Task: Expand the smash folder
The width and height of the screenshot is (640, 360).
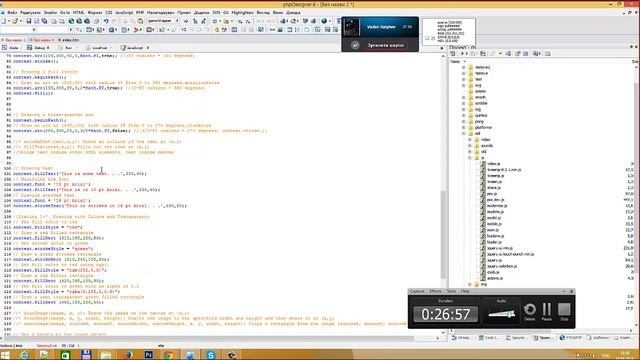Action: 464,97
